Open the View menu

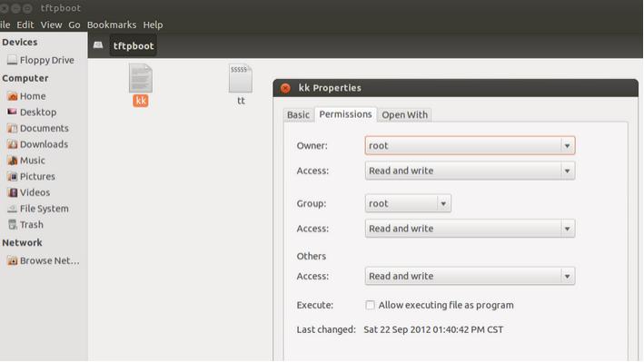coord(51,24)
